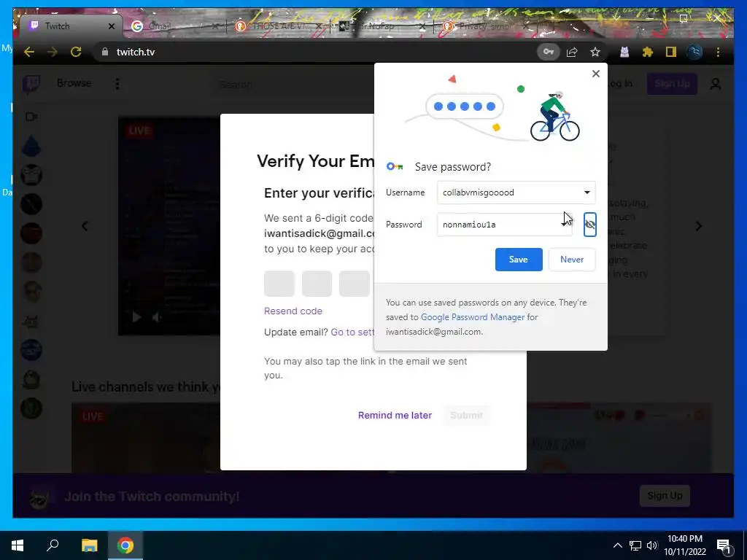The width and height of the screenshot is (747, 560).
Task: Click the network tray icon
Action: (635, 545)
